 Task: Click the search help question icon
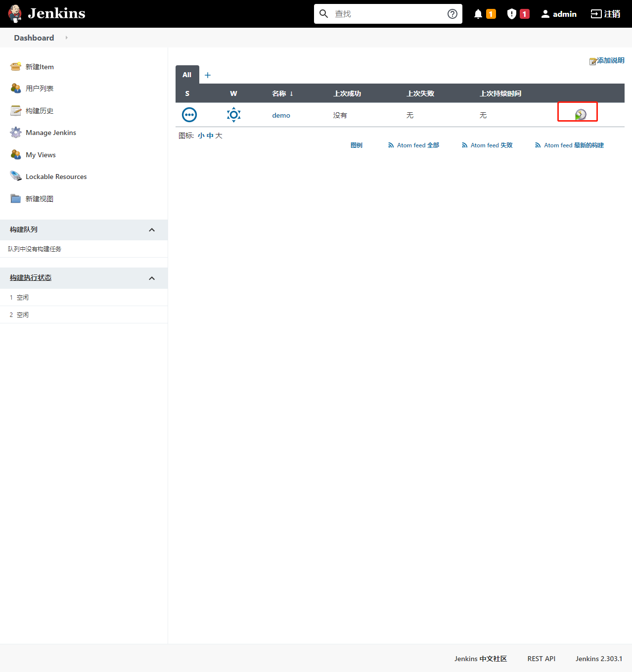pos(452,14)
